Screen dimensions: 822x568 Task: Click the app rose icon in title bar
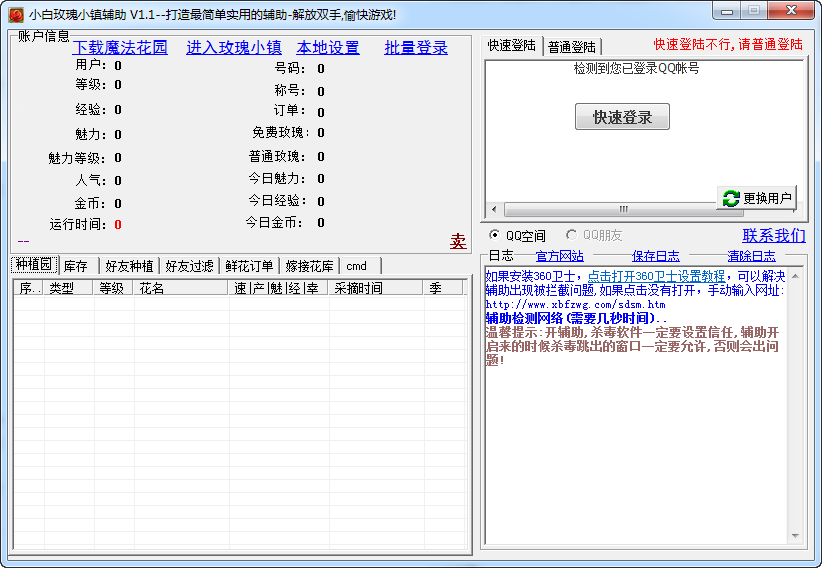tap(17, 14)
